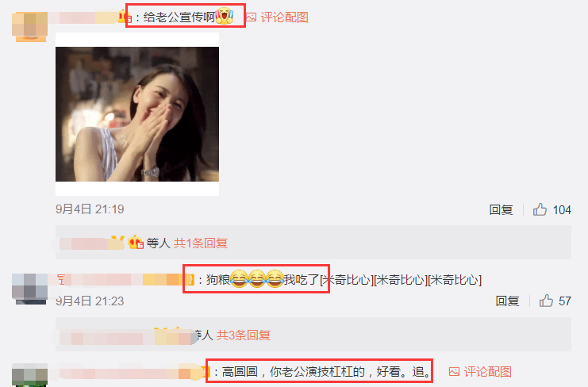The width and height of the screenshot is (588, 387).
Task: Reply to the 21:23 comment via 回复
Action: coord(507,301)
